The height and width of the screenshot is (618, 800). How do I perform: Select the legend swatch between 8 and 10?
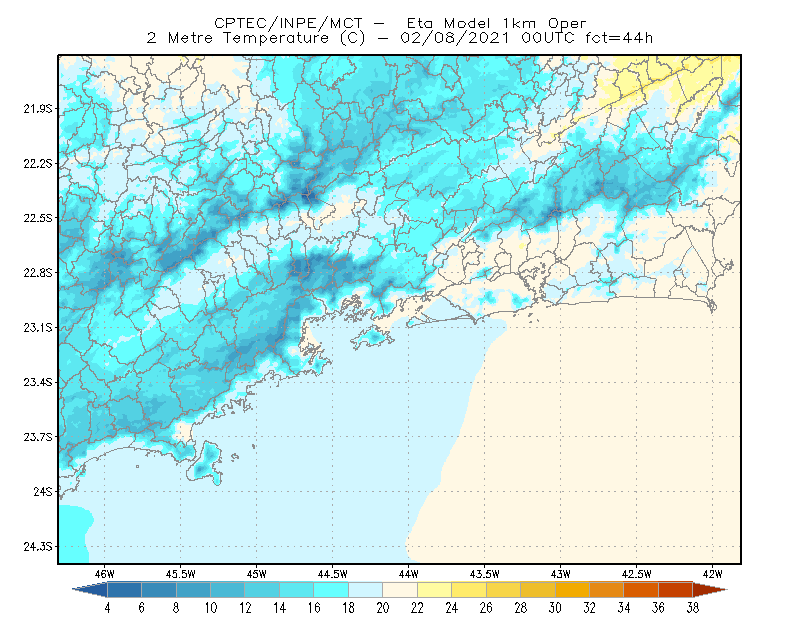pyautogui.click(x=193, y=590)
